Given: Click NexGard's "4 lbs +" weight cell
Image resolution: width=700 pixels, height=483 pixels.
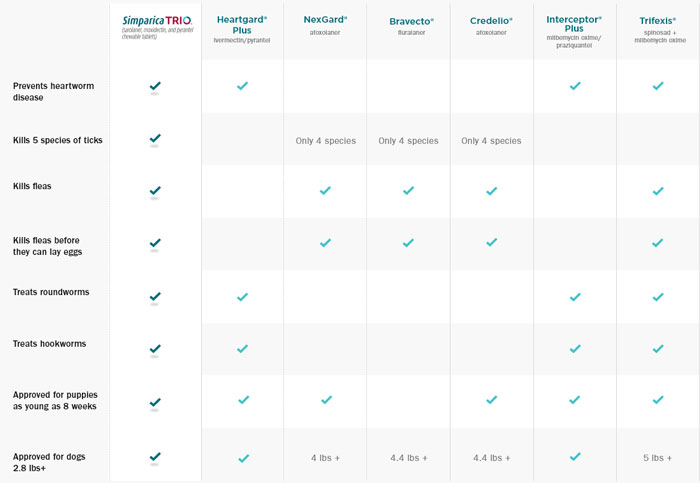Looking at the screenshot, I should click(x=325, y=458).
